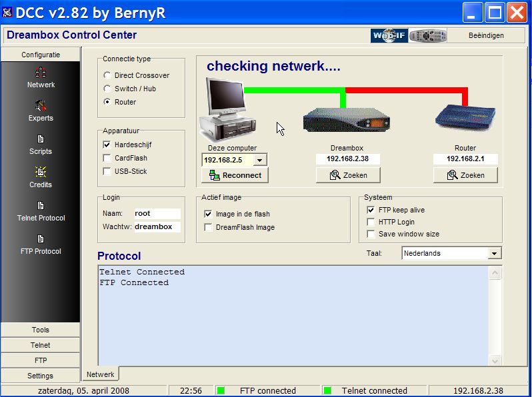Launch the Web-IF interface icon
The image size is (532, 397).
[389, 35]
